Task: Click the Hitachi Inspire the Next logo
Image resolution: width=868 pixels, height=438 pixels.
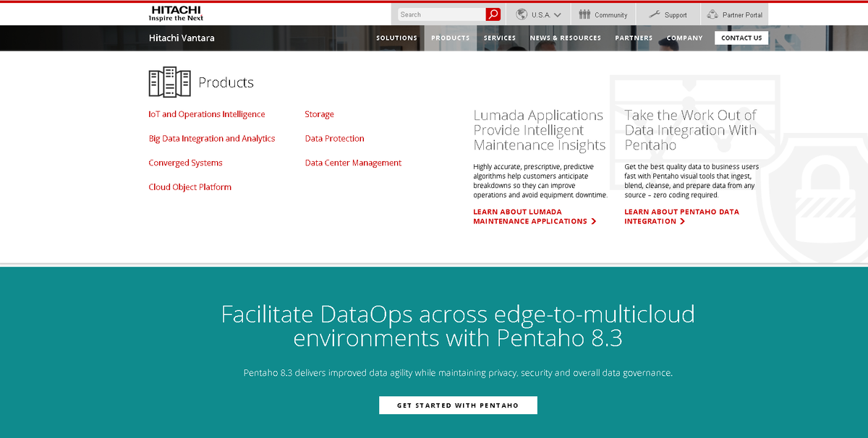Action: 176,13
